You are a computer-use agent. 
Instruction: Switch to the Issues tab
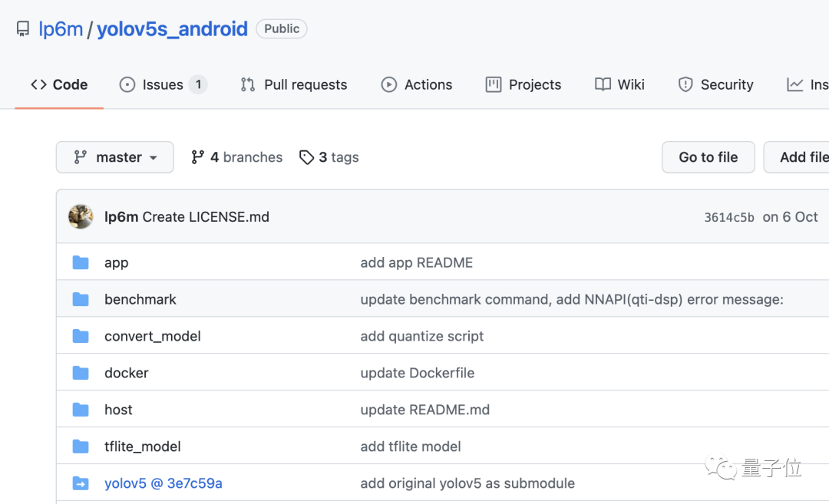pos(163,84)
